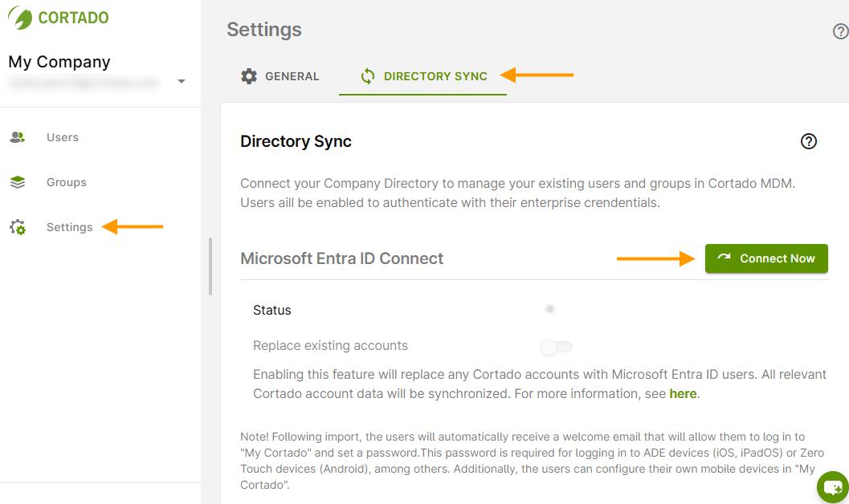Open the Groups section
The width and height of the screenshot is (849, 504).
[66, 182]
